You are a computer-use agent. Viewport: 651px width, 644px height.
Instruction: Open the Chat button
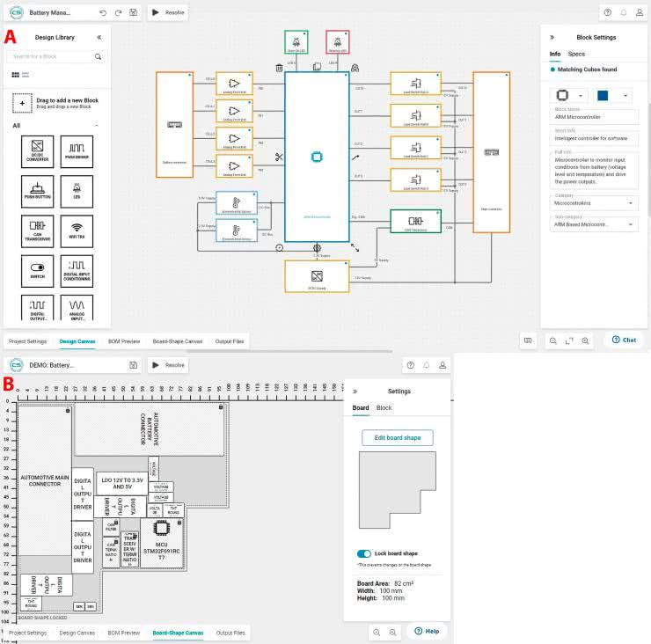coord(624,340)
